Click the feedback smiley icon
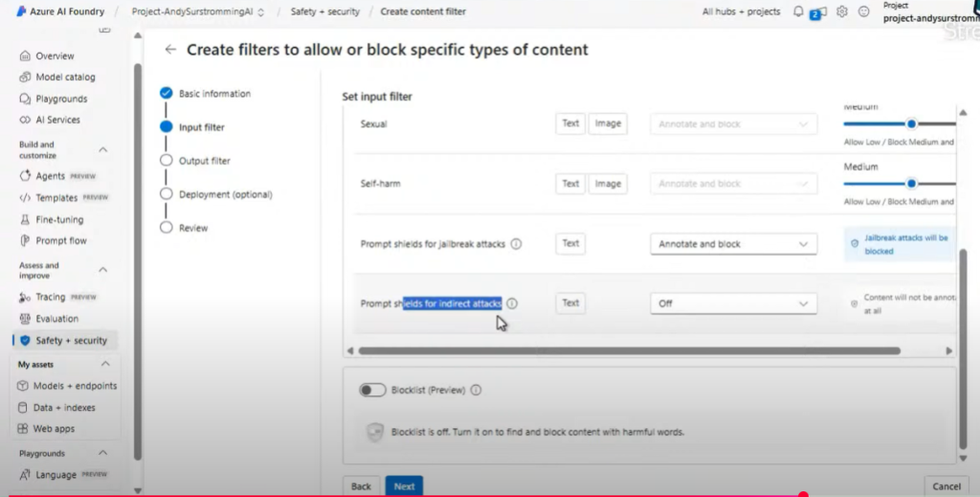Screen dimensions: 980x497 click(864, 11)
